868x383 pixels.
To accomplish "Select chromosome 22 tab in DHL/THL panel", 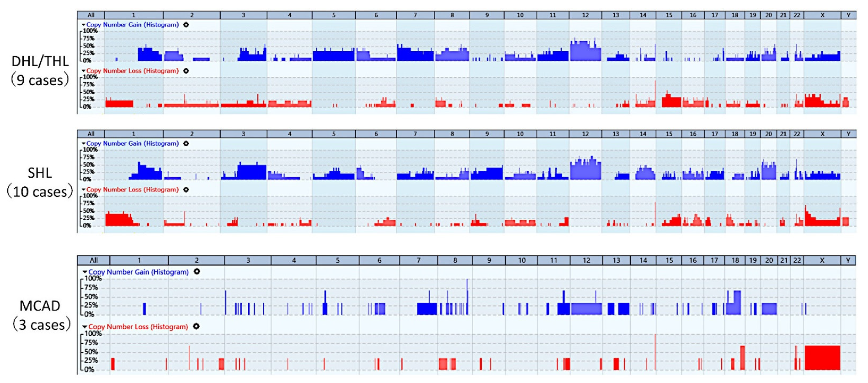I will 797,15.
